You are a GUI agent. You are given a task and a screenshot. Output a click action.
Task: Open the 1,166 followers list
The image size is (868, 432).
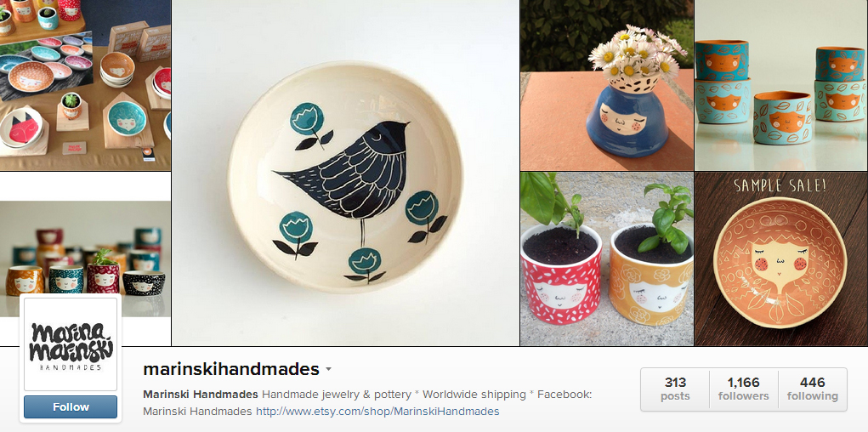(x=743, y=389)
